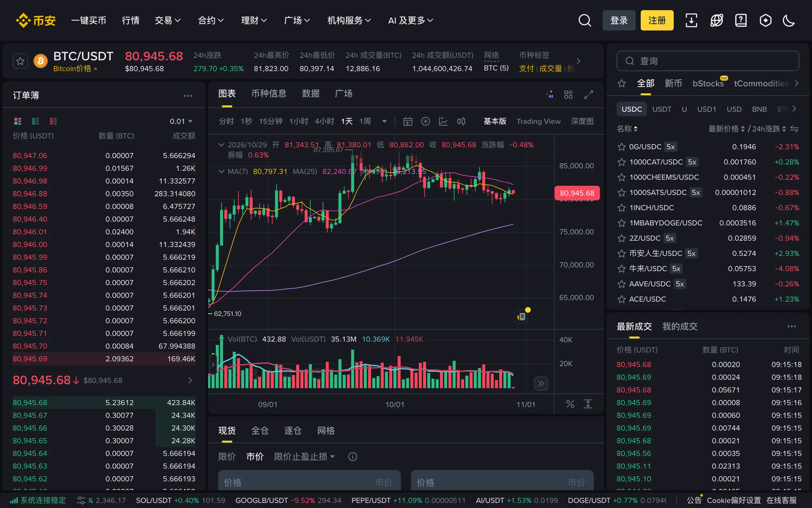
Task: Open the 0.01 price grouping dropdown
Action: tap(181, 121)
